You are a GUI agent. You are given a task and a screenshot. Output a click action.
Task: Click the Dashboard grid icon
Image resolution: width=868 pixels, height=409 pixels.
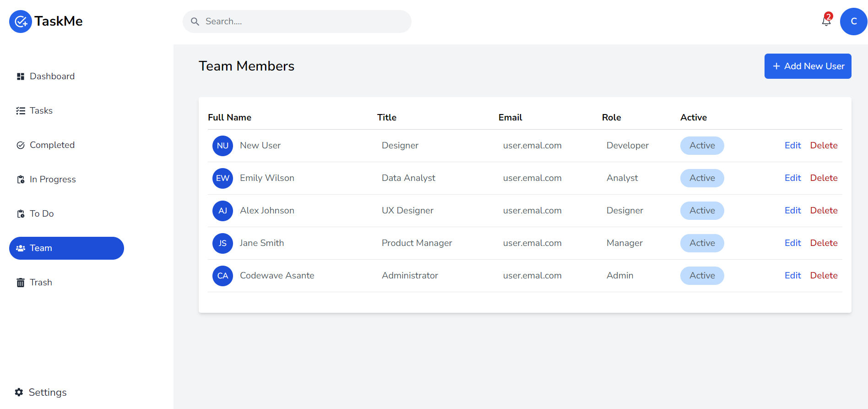[21, 76]
